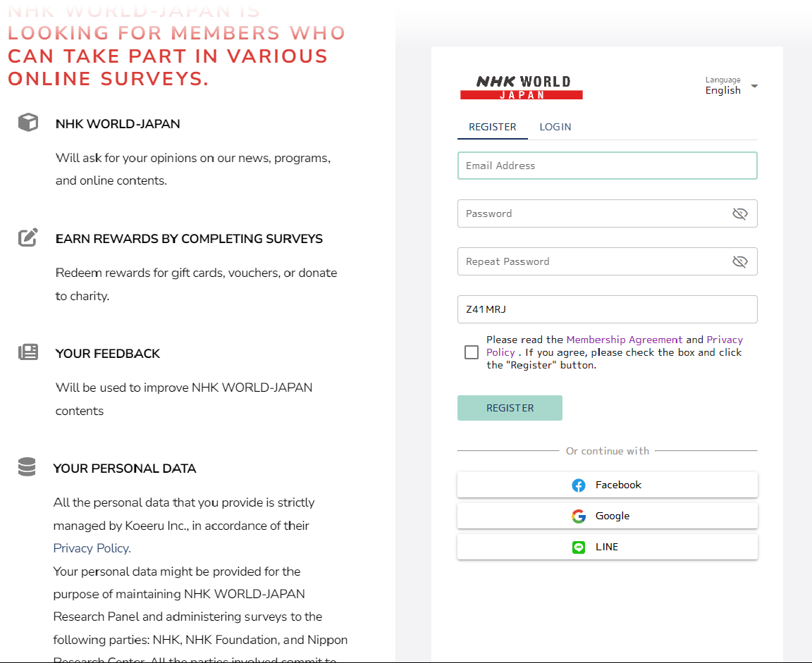Open Privacy Policy link under Your Personal Data
Viewport: 812px width, 663px height.
92,548
